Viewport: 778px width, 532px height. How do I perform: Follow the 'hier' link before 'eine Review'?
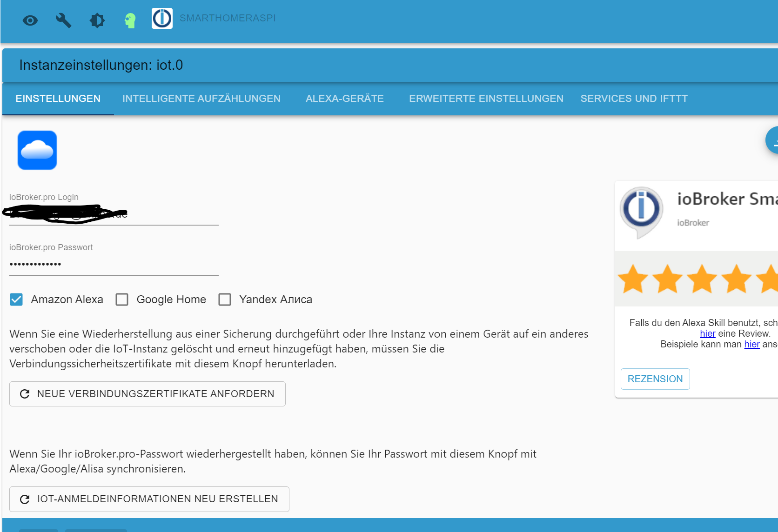708,333
